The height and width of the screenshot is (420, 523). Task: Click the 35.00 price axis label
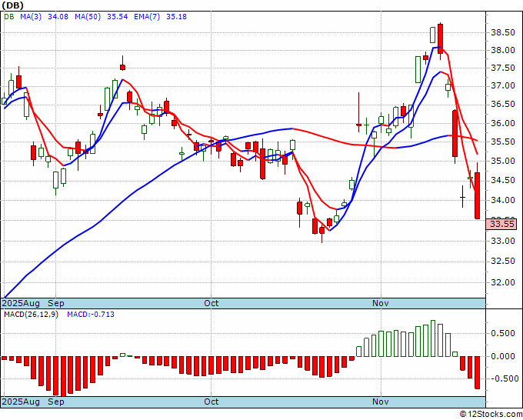(503, 161)
